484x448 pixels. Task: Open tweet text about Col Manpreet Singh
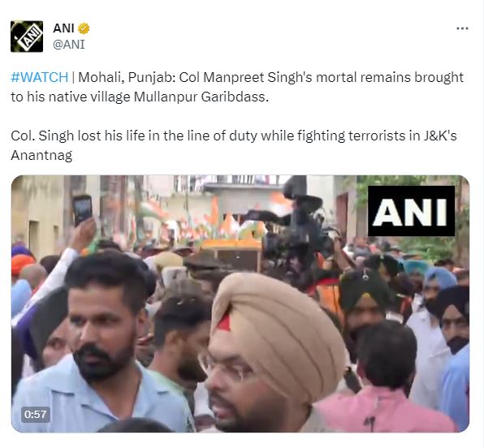coord(237,87)
